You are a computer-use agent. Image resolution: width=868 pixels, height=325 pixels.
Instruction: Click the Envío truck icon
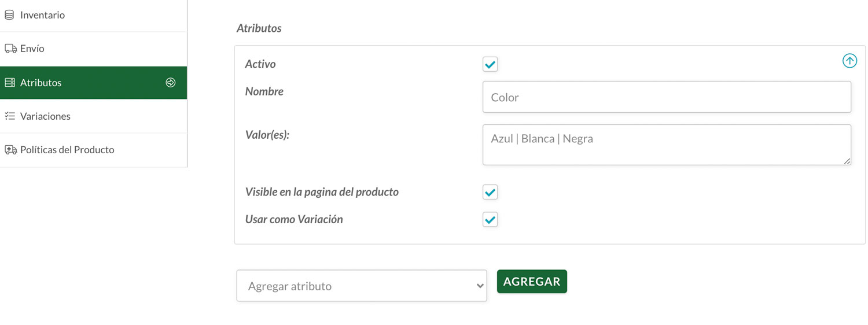[x=10, y=49]
